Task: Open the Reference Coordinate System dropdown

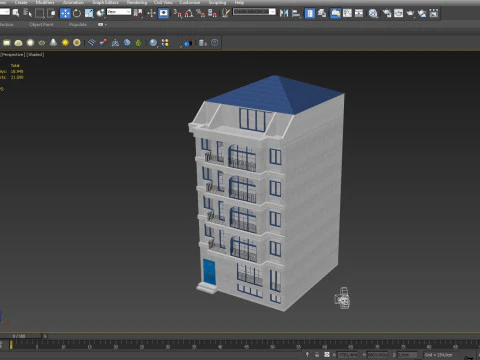Action: [119, 12]
